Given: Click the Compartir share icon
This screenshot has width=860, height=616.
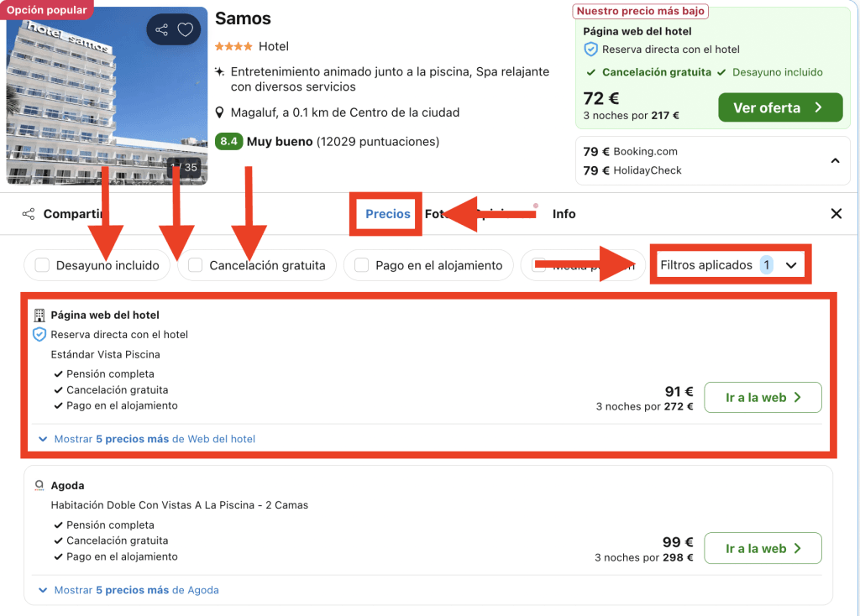Looking at the screenshot, I should [29, 214].
